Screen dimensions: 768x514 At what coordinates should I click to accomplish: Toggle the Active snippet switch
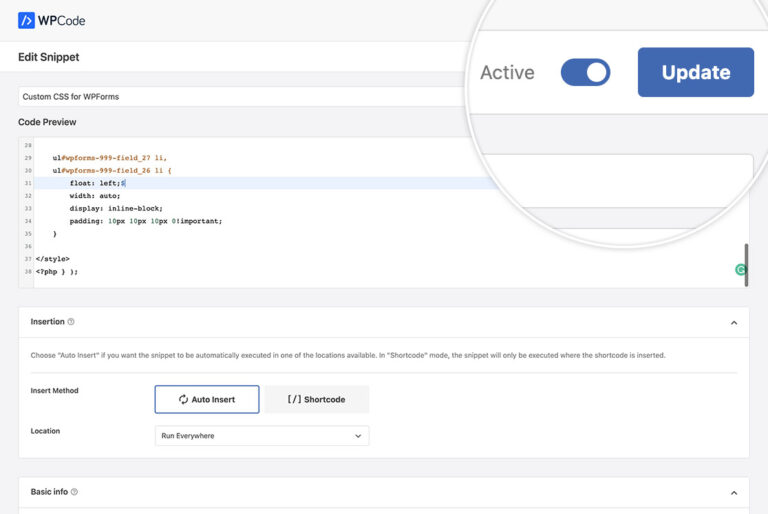[585, 72]
